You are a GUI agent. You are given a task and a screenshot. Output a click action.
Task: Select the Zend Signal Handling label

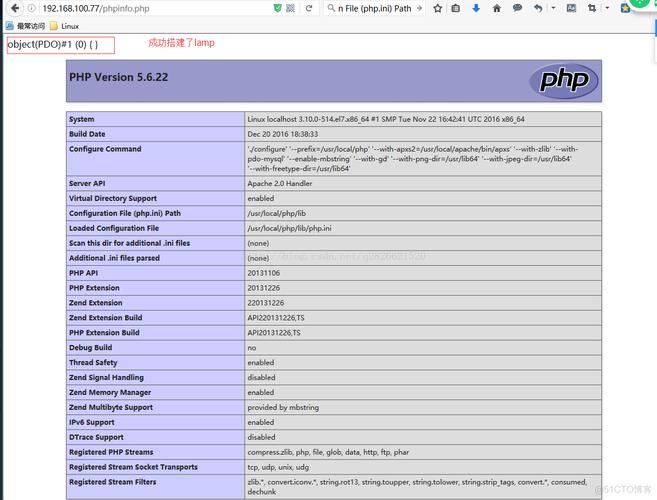106,378
